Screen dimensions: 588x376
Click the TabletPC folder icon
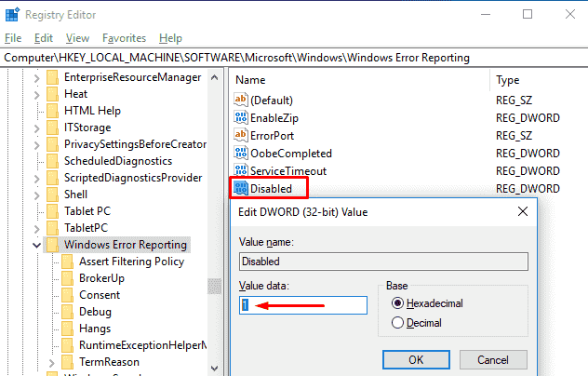tap(52, 228)
